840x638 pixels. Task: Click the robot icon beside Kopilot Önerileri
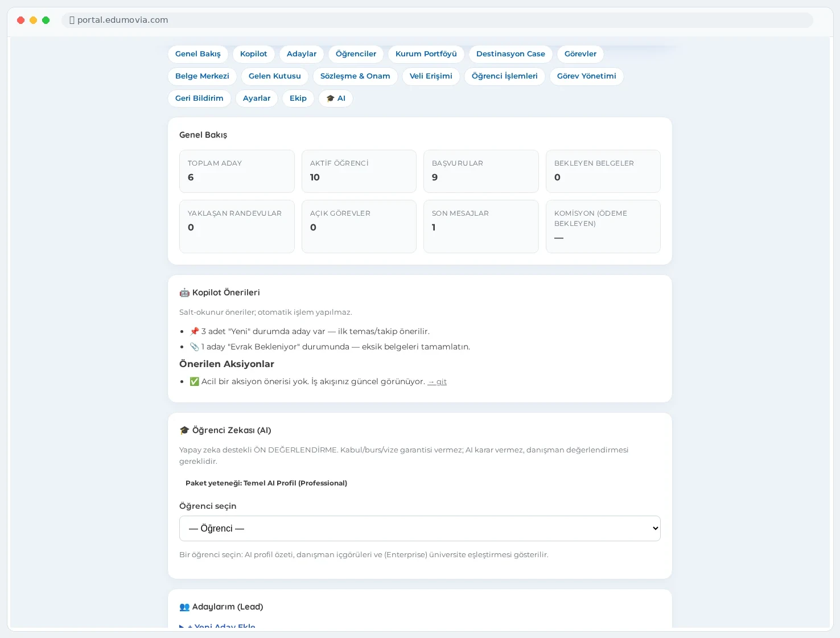click(x=184, y=293)
